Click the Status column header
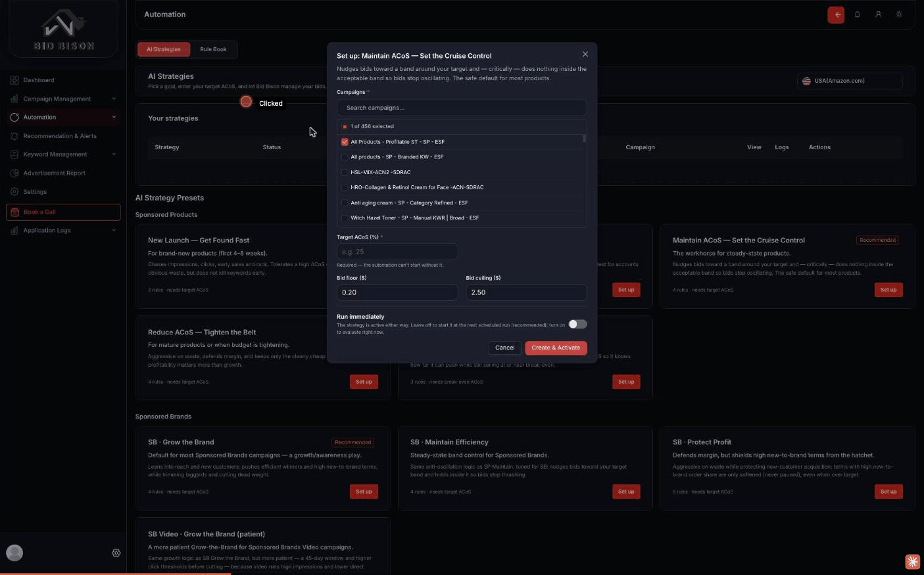 tap(272, 147)
